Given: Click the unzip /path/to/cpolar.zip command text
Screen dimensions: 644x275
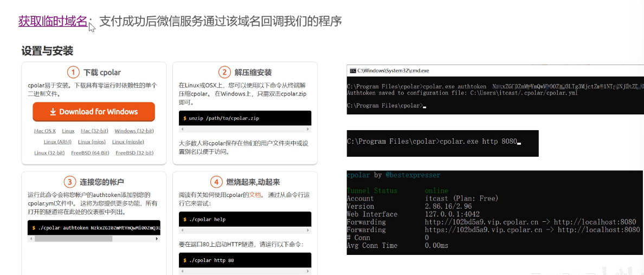Looking at the screenshot, I should (224, 118).
